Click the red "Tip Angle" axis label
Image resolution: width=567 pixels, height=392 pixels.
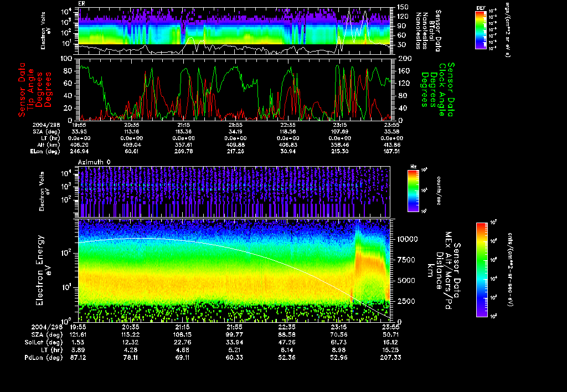(x=30, y=90)
